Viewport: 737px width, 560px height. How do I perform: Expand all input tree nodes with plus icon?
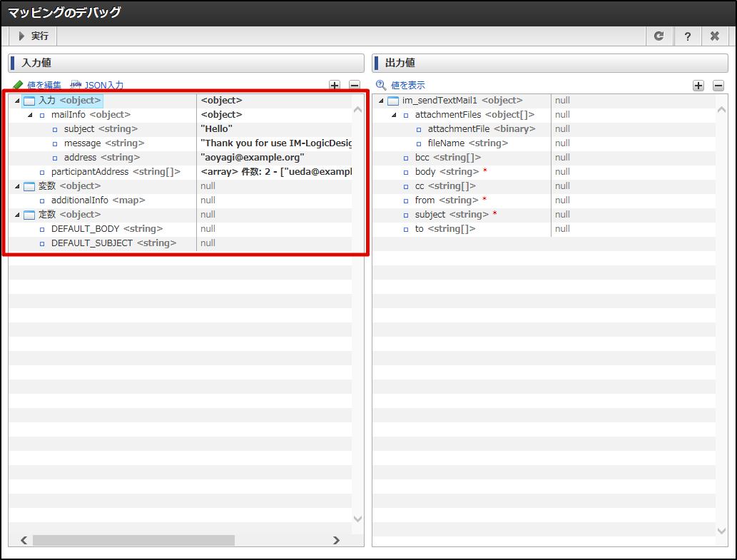coord(335,86)
